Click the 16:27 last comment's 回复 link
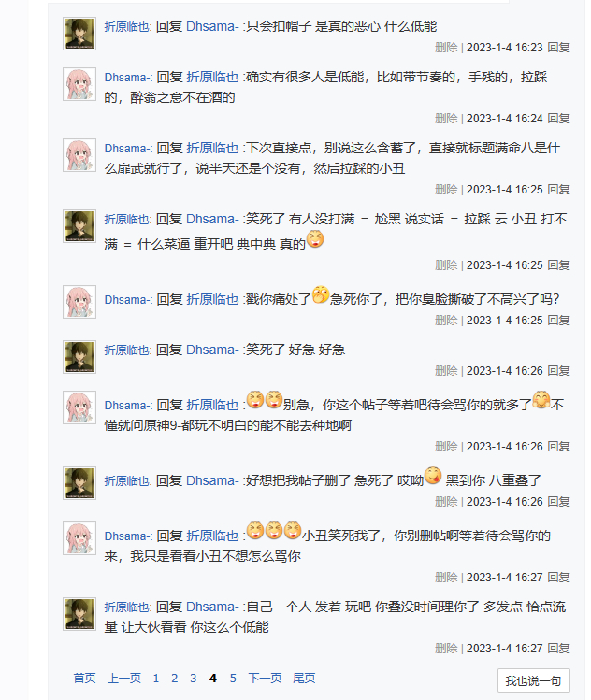The height and width of the screenshot is (700, 591). (558, 649)
